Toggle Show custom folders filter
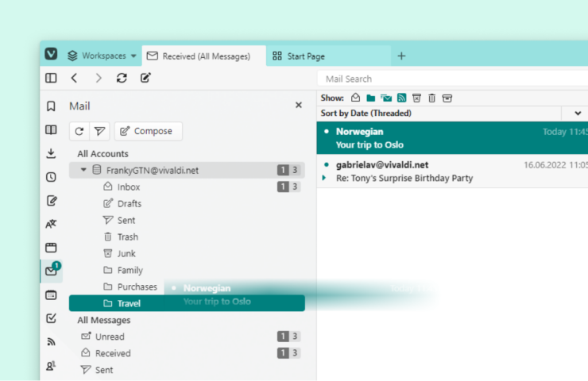The image size is (588, 381). tap(371, 98)
